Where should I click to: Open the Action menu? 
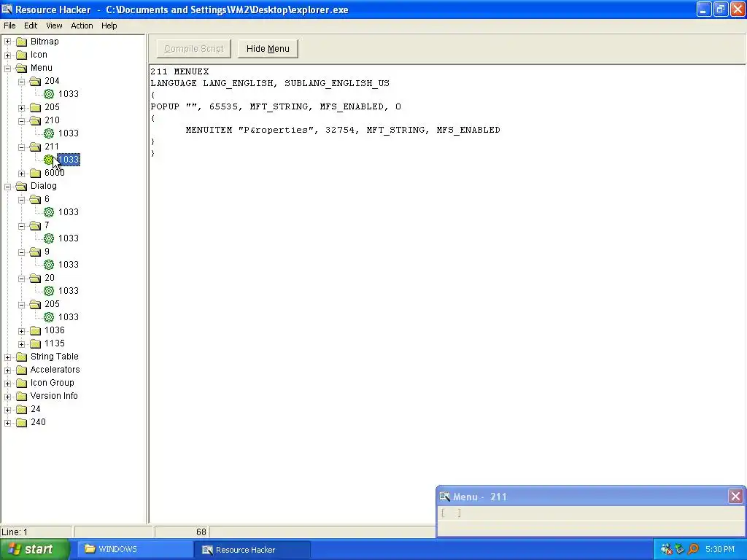click(x=82, y=26)
